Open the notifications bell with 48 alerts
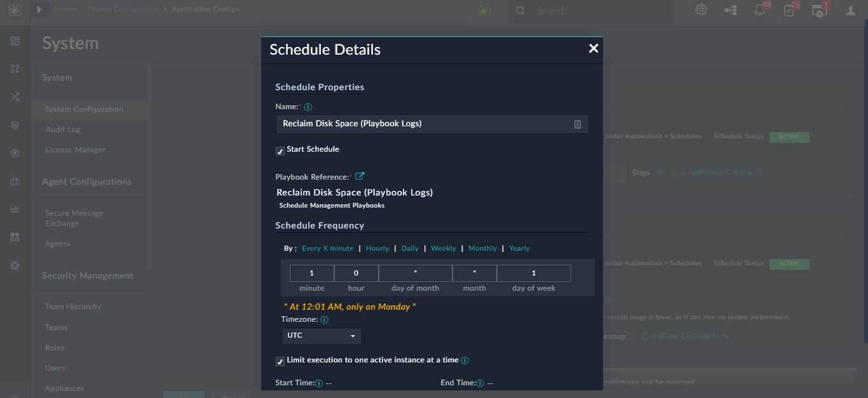868x398 pixels. click(759, 10)
